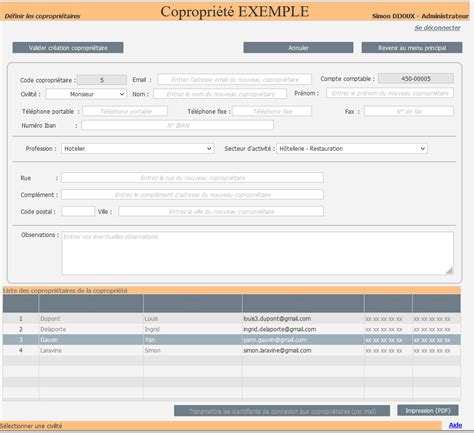474x433 pixels.
Task: Click Impression (PDF) button
Action: [428, 410]
